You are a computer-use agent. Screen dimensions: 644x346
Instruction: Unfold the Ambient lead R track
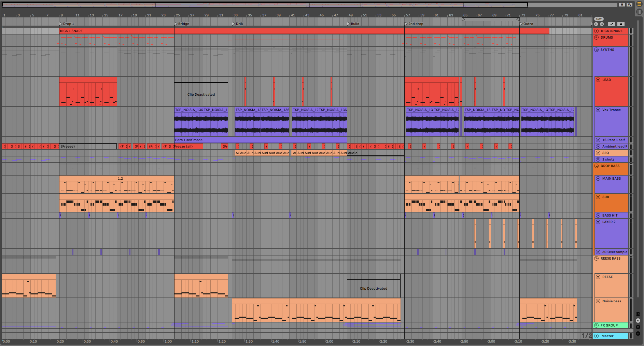(x=598, y=146)
